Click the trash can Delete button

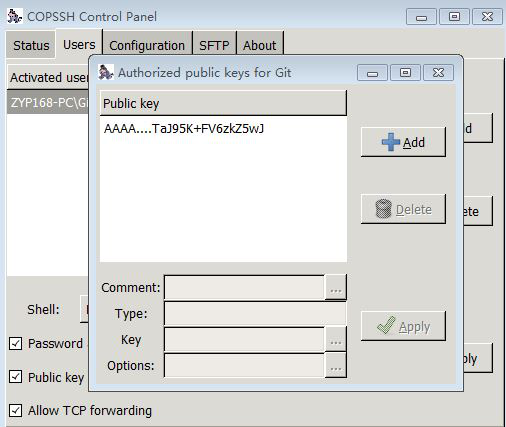403,209
